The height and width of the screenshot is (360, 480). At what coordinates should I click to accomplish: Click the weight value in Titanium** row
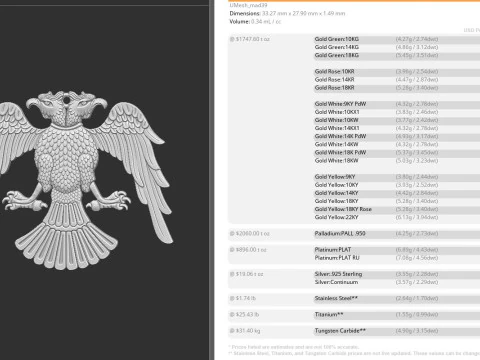click(x=417, y=314)
